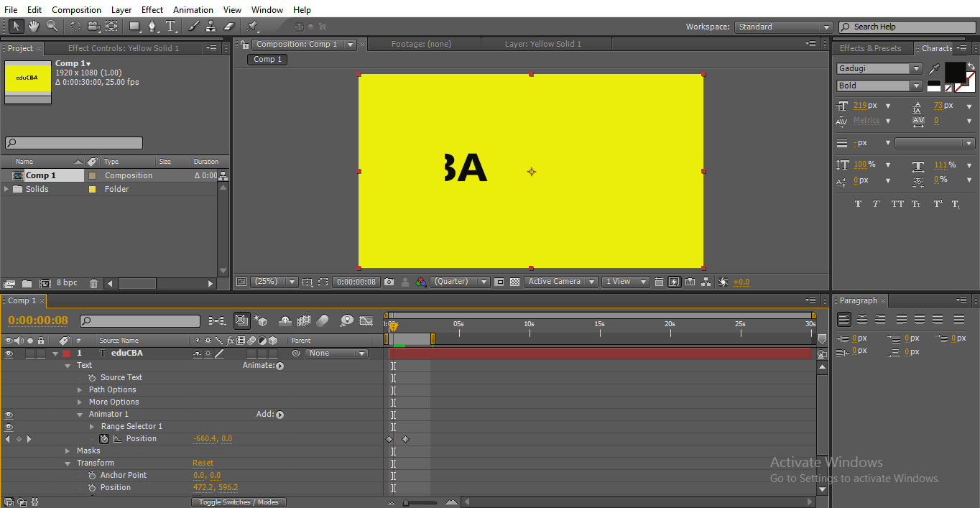980x508 pixels.
Task: Toggle the Source Text stopwatch
Action: coord(92,377)
